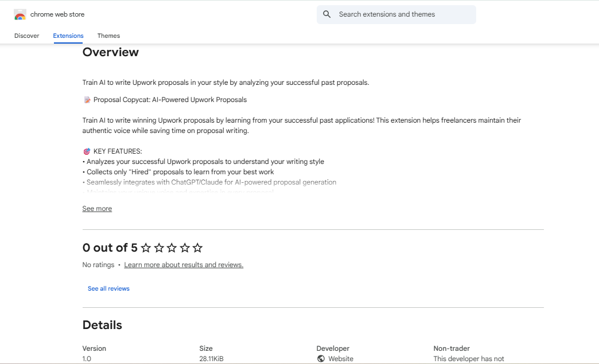The width and height of the screenshot is (599, 364).
Task: Click the 'Proposal Copycat: AI-Powered Upwork Proposals' line
Action: 170,100
